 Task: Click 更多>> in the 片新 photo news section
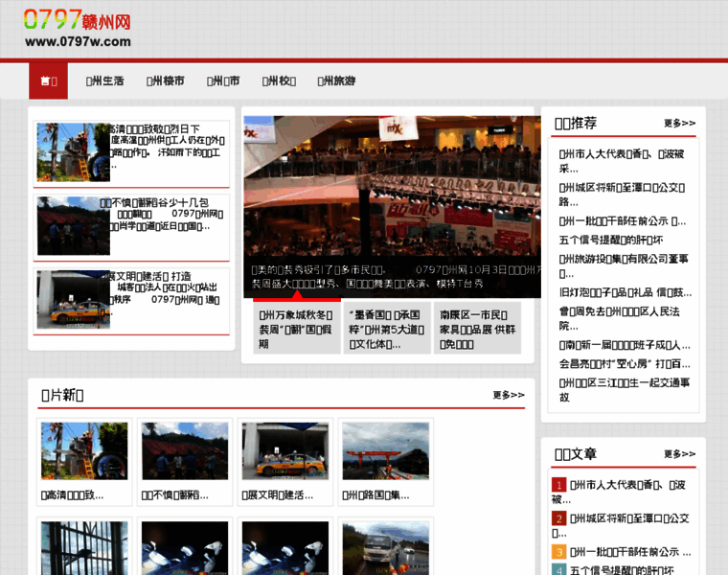coord(509,395)
